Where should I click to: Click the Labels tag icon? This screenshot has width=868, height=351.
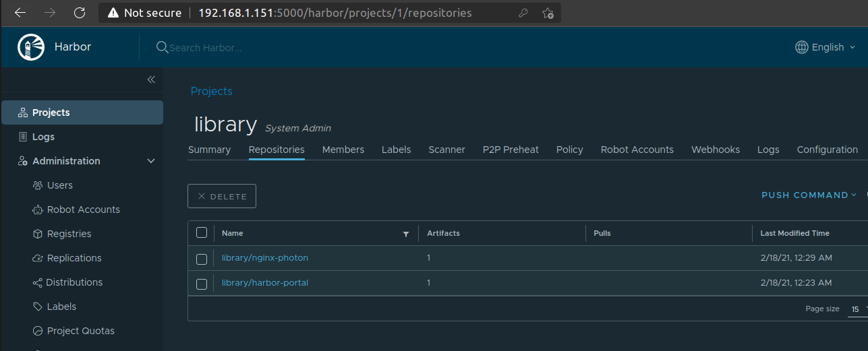pyautogui.click(x=38, y=307)
